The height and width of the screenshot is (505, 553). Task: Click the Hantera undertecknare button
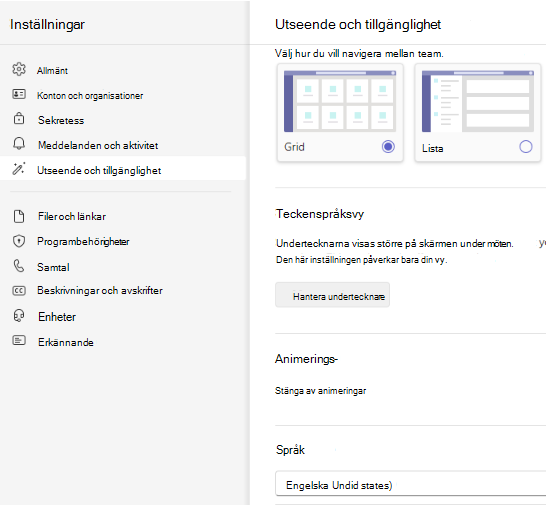[x=333, y=295]
